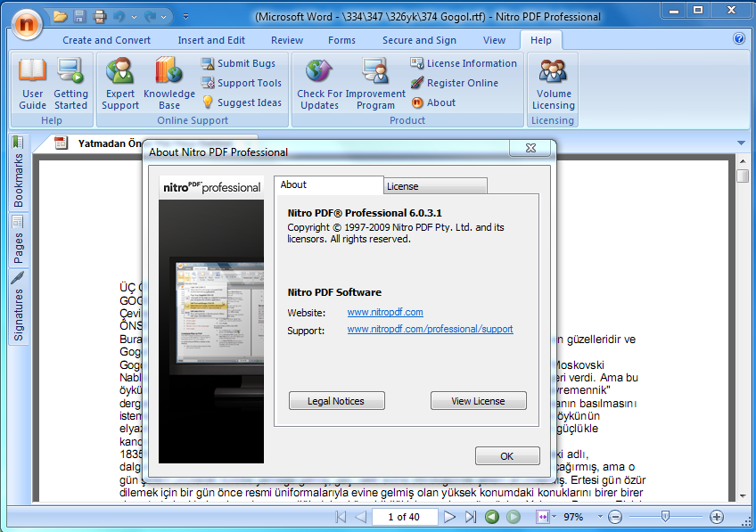Select Expert Support
The height and width of the screenshot is (532, 756).
pyautogui.click(x=119, y=80)
